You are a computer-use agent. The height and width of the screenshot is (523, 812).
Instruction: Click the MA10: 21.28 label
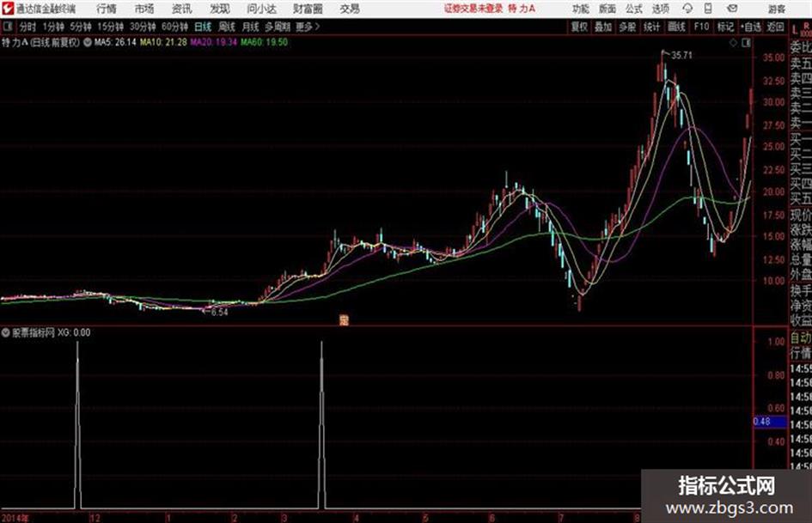[x=163, y=42]
